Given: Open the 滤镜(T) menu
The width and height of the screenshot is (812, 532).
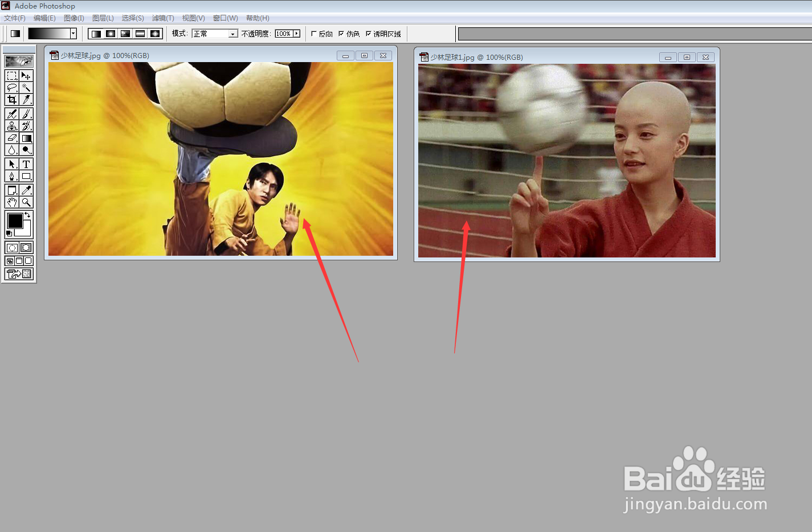Looking at the screenshot, I should click(x=163, y=18).
